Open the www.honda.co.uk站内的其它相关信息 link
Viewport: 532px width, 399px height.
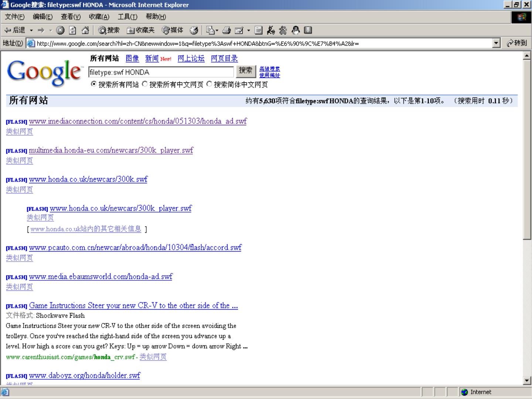point(86,229)
